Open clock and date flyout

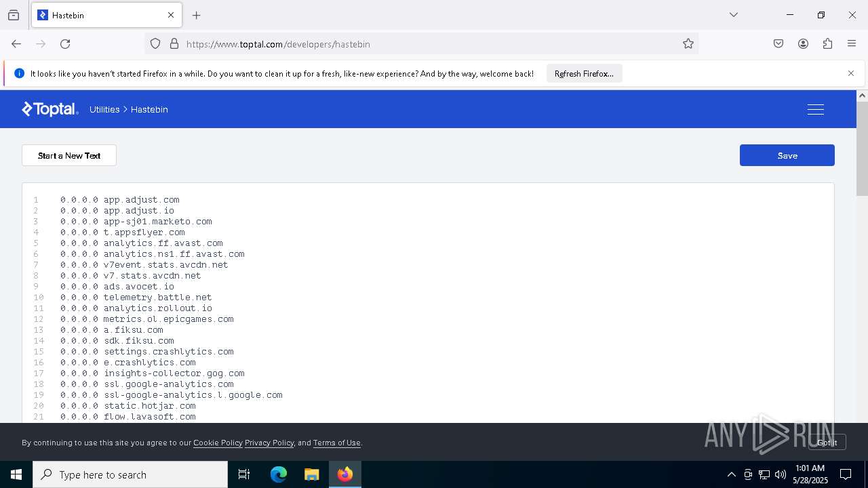coord(810,474)
